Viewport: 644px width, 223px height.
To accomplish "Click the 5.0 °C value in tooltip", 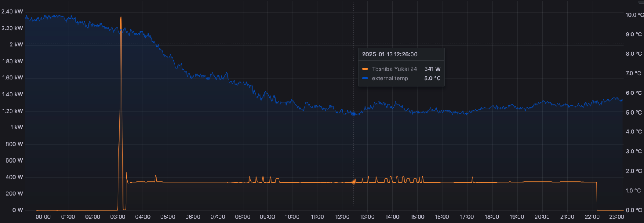I will coord(432,79).
